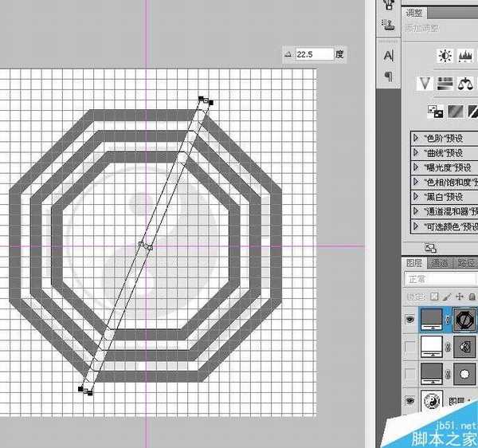Click the rotation angle icon beside 22.5
This screenshot has height=448, width=478.
(x=288, y=54)
